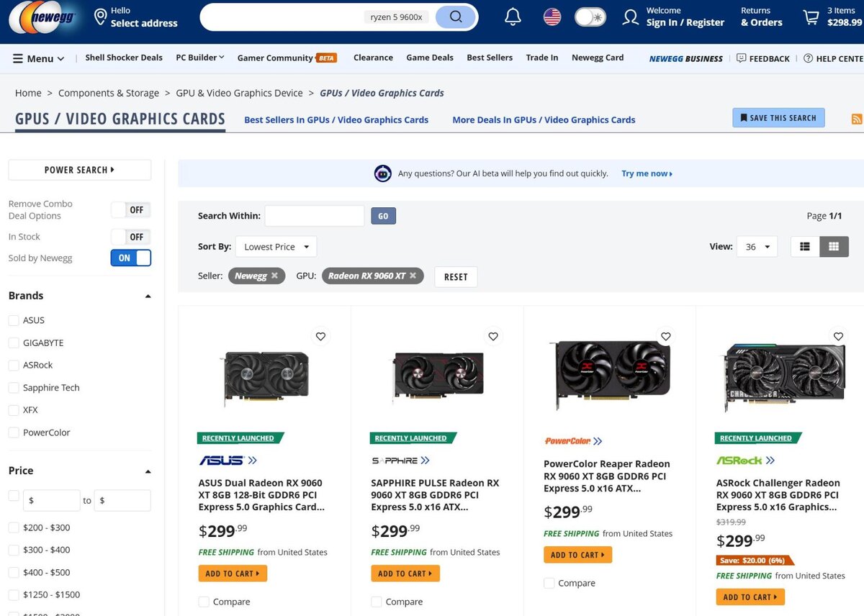
Task: Click the AI assistant robot icon
Action: click(x=382, y=173)
